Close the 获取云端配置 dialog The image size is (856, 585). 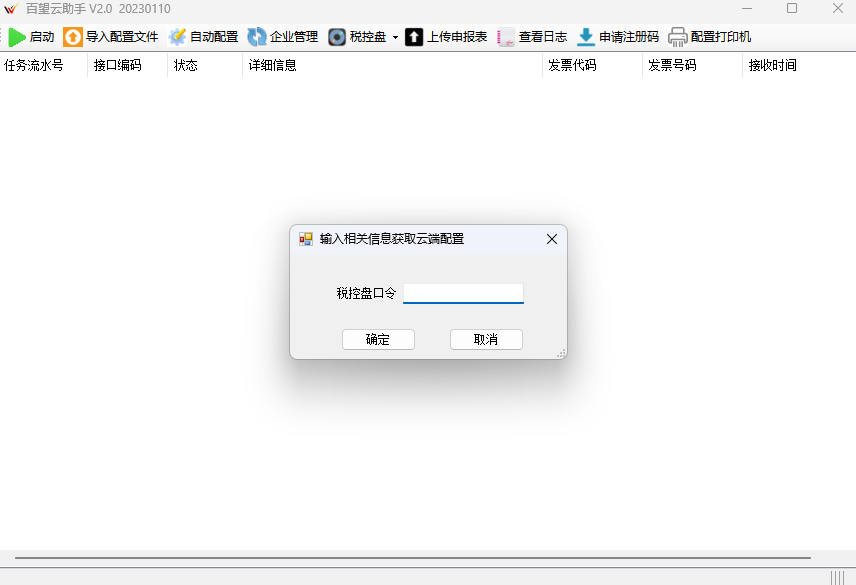point(552,239)
